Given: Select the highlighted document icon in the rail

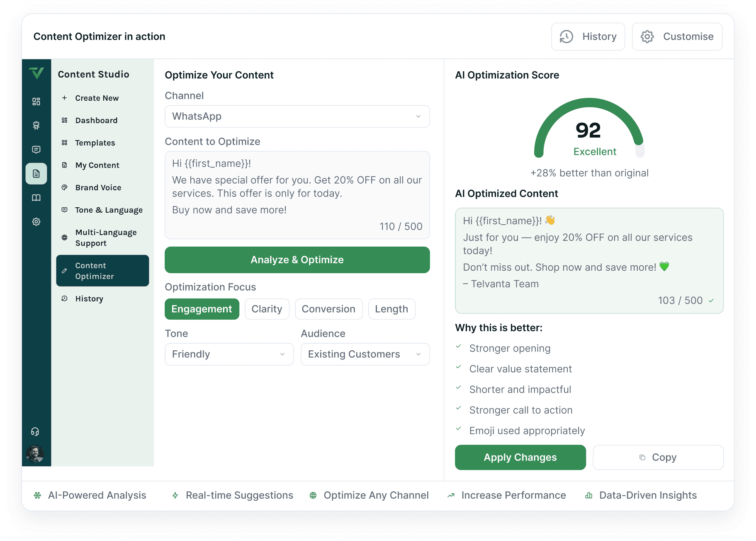Looking at the screenshot, I should point(36,174).
